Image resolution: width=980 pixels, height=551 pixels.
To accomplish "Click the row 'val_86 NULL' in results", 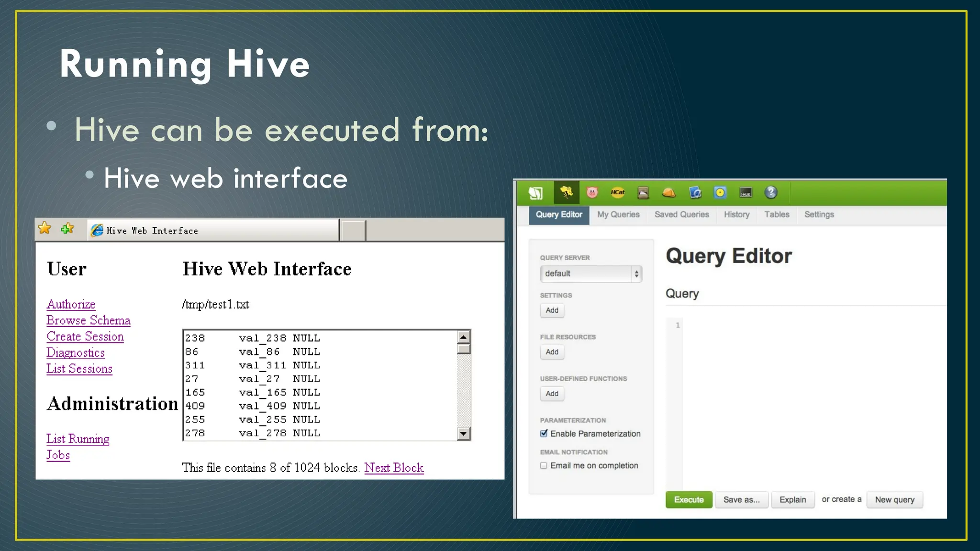I will tap(253, 352).
